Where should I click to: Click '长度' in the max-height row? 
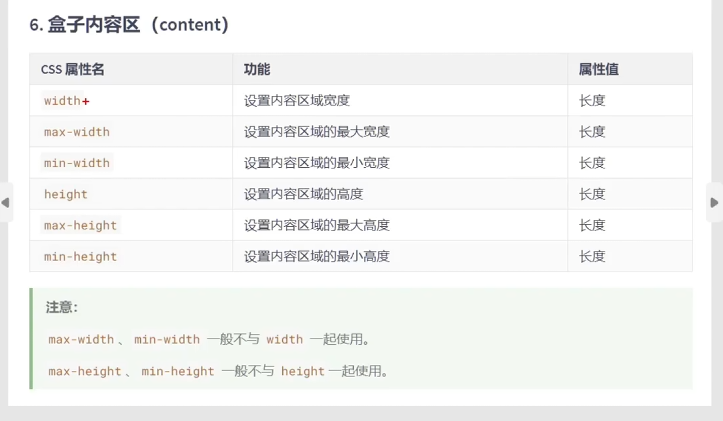coord(592,225)
